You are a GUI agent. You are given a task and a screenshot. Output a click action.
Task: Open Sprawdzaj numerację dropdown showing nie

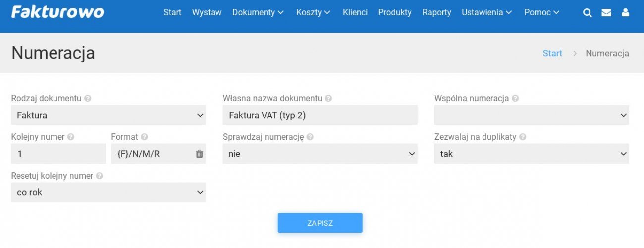coord(320,154)
